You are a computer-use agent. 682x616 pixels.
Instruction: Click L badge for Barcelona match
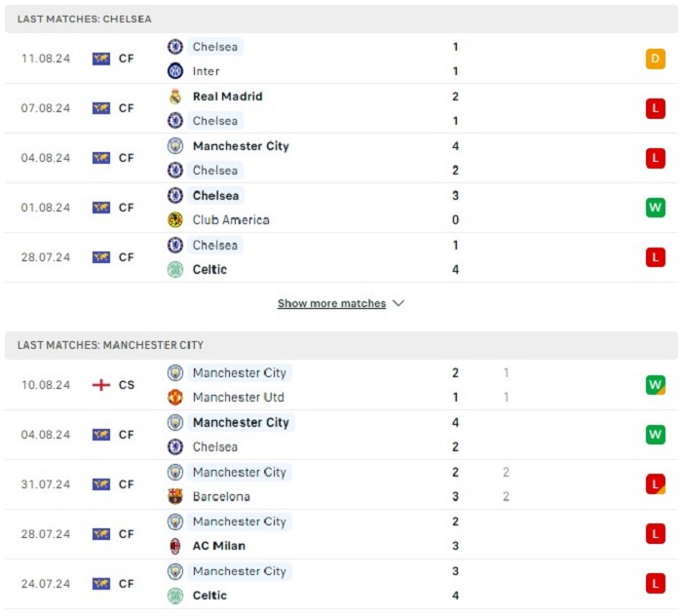655,484
